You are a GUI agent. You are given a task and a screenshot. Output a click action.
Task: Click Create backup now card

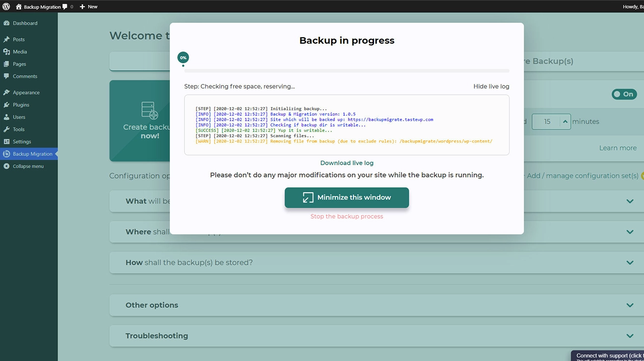140,121
